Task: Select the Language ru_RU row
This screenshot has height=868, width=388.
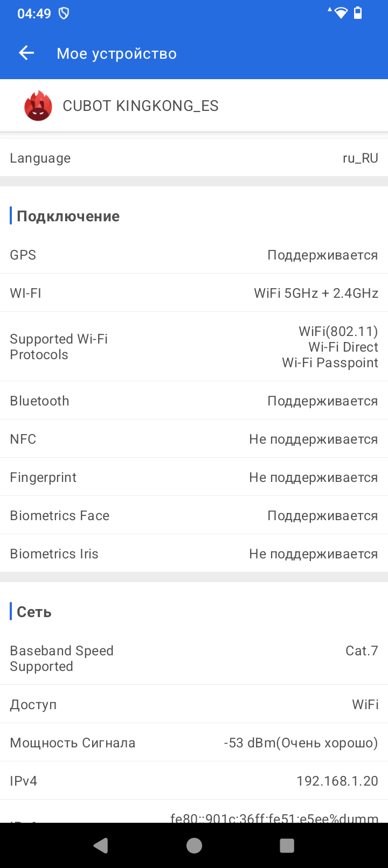Action: pos(194,158)
